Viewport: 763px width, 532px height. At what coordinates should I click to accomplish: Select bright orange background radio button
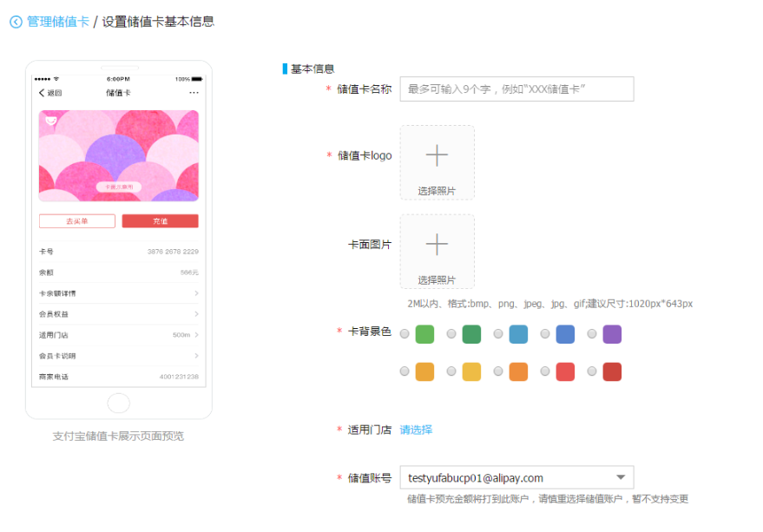tap(498, 371)
